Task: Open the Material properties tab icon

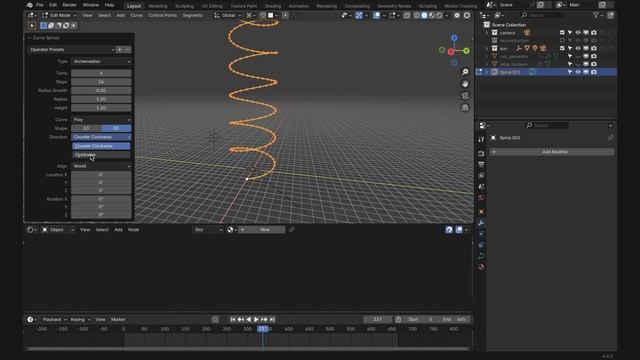Action: pyautogui.click(x=481, y=267)
